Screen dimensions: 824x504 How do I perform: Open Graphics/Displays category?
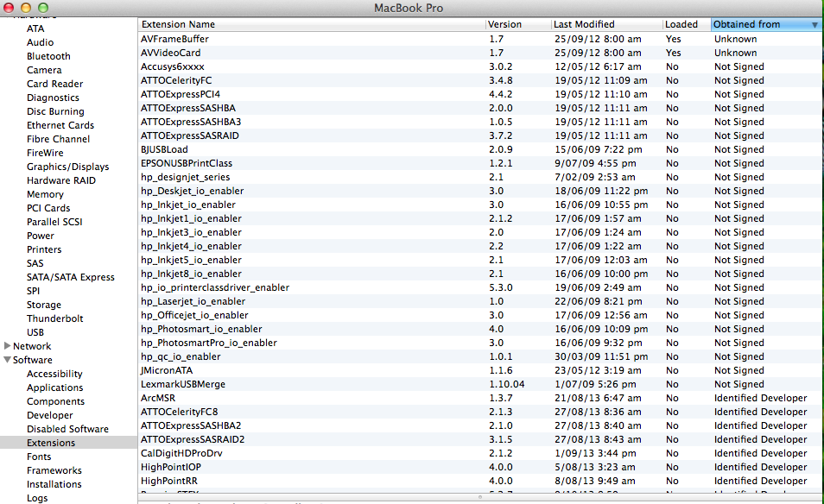[x=67, y=167]
